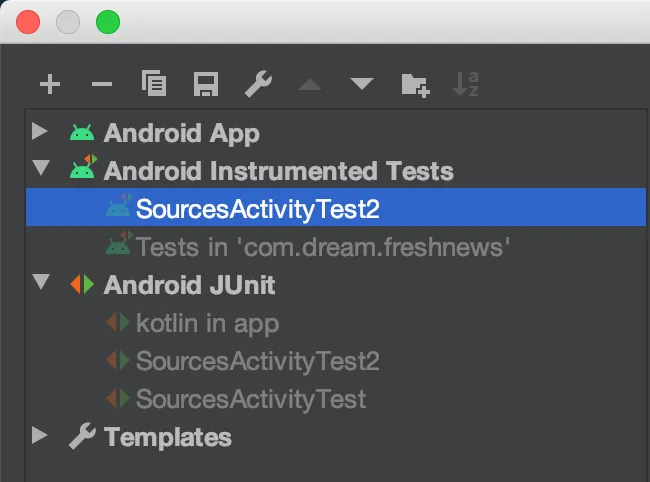This screenshot has height=482, width=650.
Task: Click the Move Up arrow icon
Action: click(310, 85)
